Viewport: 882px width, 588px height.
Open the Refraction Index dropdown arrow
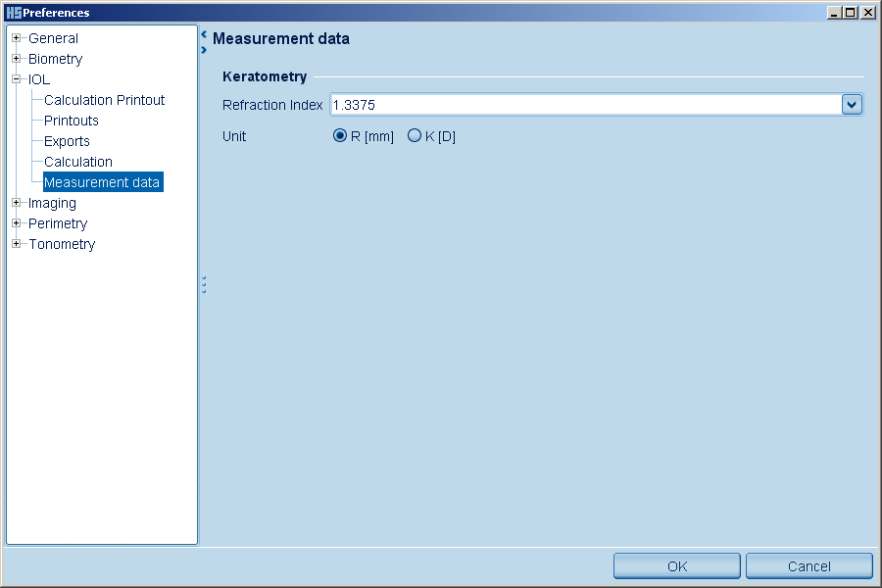pyautogui.click(x=852, y=105)
